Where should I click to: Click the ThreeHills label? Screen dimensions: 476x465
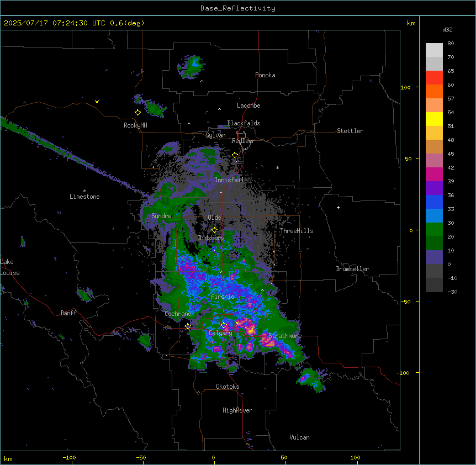(x=297, y=231)
